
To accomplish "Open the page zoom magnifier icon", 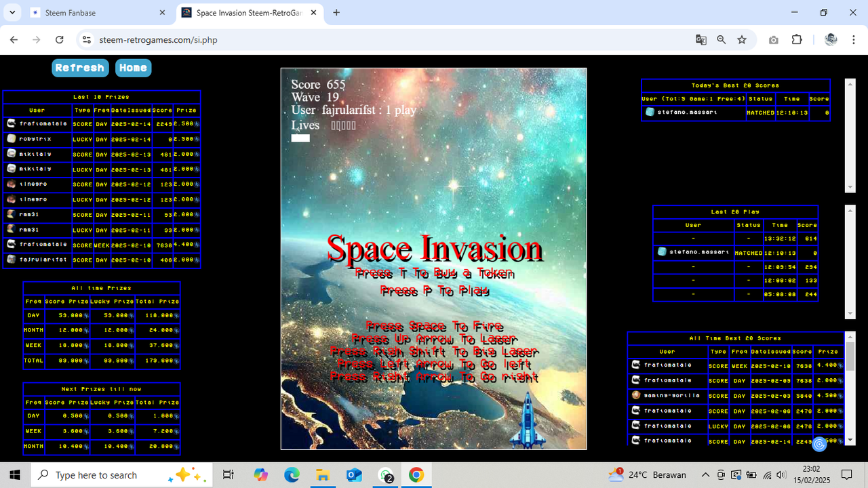I will click(x=722, y=40).
